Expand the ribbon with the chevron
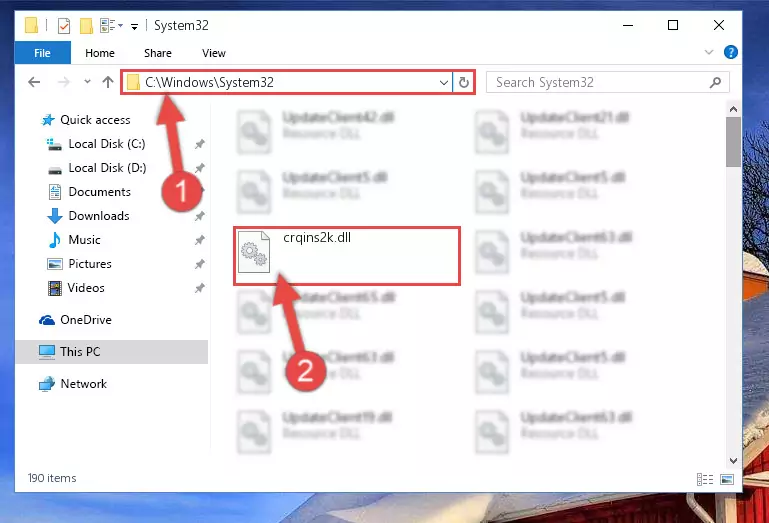 click(709, 52)
